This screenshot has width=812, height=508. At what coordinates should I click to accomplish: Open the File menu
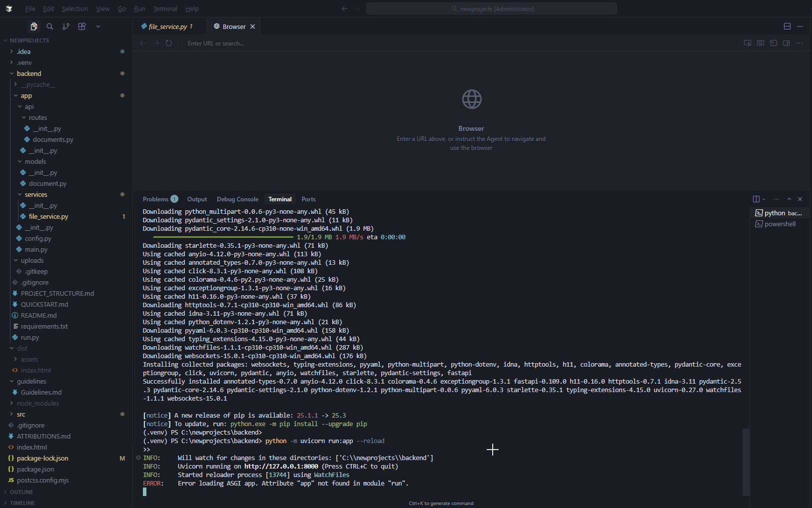[30, 9]
